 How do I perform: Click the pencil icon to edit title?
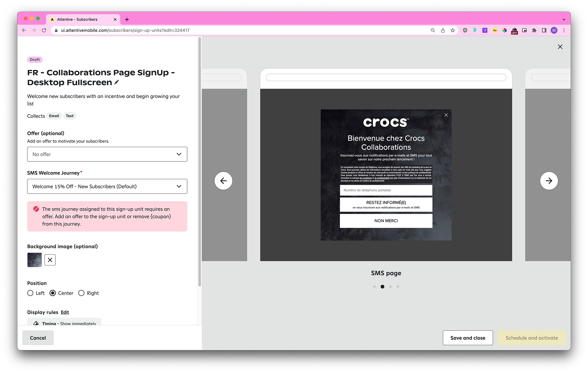click(x=116, y=82)
